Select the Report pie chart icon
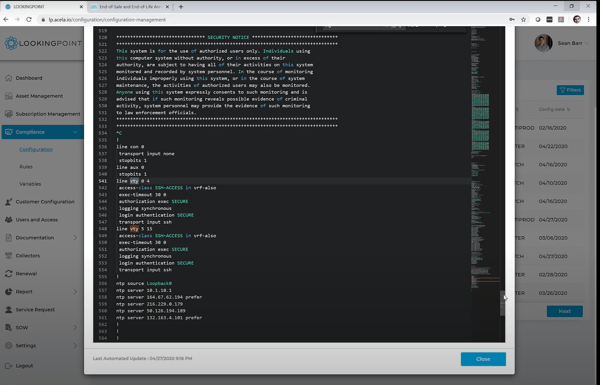Screen dimensions: 600x385 click(x=9, y=292)
